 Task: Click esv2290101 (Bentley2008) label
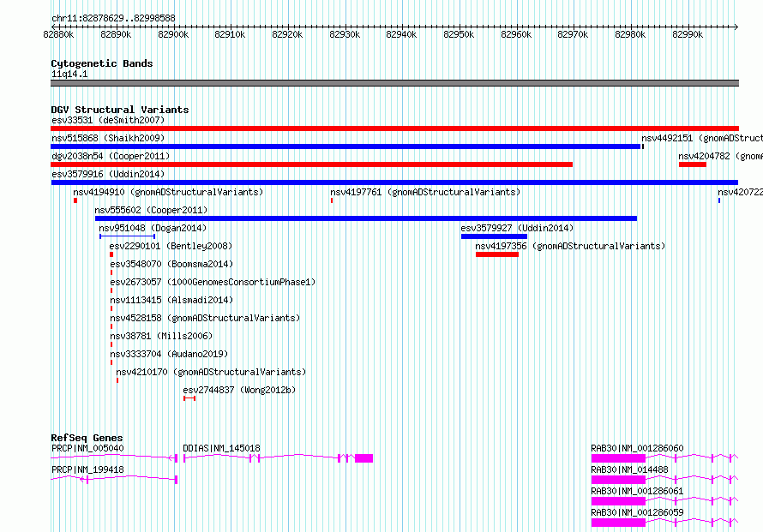click(171, 246)
